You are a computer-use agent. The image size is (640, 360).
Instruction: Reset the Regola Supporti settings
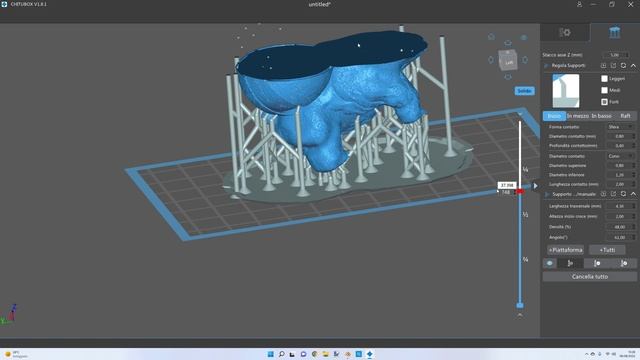(623, 65)
